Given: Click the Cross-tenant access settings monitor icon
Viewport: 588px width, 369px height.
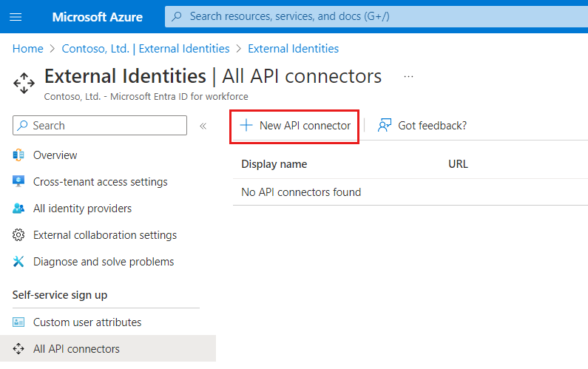Looking at the screenshot, I should point(18,181).
